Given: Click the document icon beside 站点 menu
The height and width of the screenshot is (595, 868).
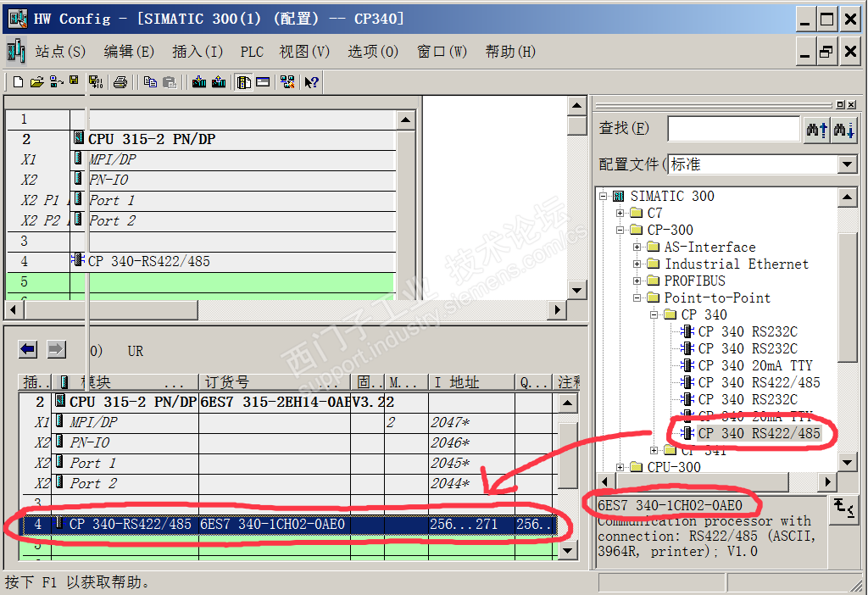Looking at the screenshot, I should click(16, 52).
